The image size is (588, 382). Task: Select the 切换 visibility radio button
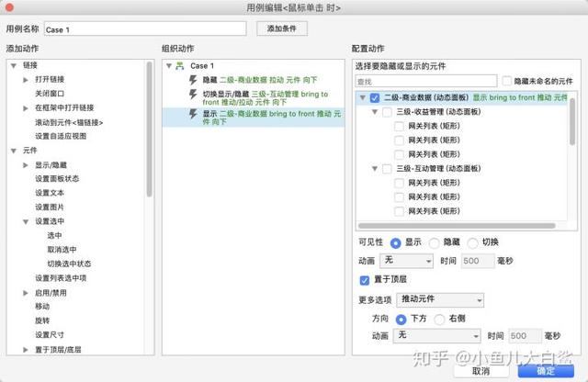pos(472,243)
